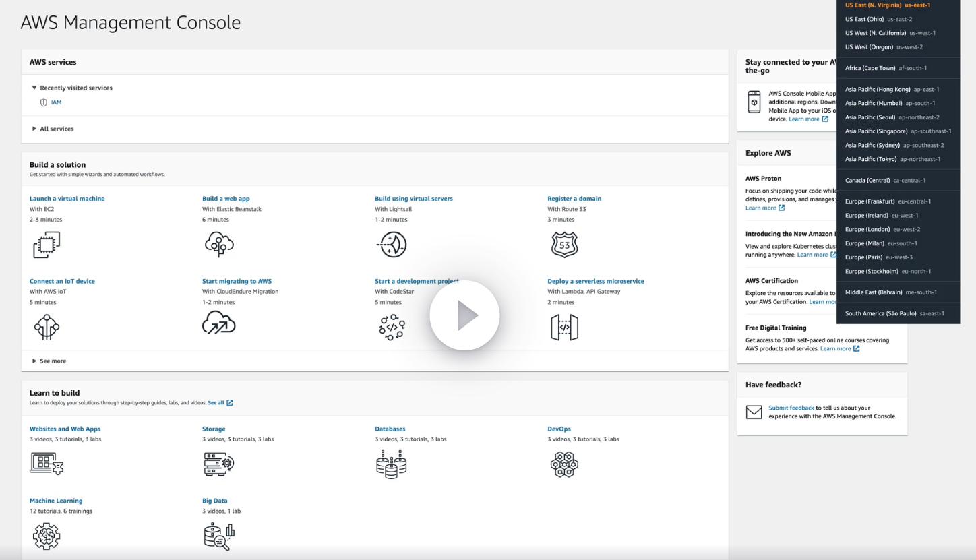Click the Elastic Beanstalk tree cloud icon
The height and width of the screenshot is (560, 976).
(219, 245)
